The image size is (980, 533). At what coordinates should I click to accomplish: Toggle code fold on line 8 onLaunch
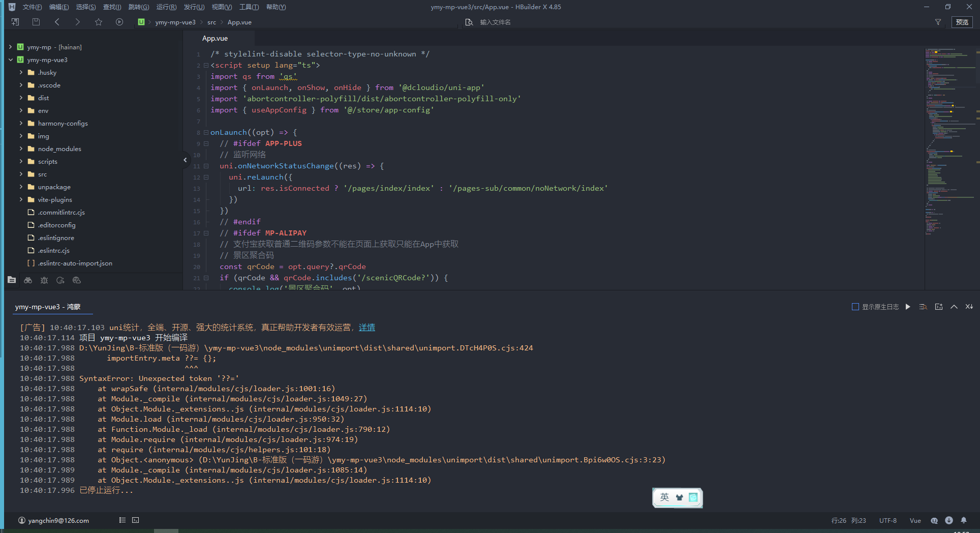pyautogui.click(x=206, y=132)
